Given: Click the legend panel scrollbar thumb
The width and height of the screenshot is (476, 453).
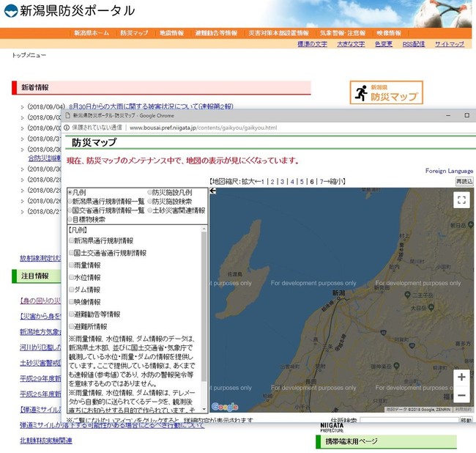Looking at the screenshot, I should tap(204, 306).
